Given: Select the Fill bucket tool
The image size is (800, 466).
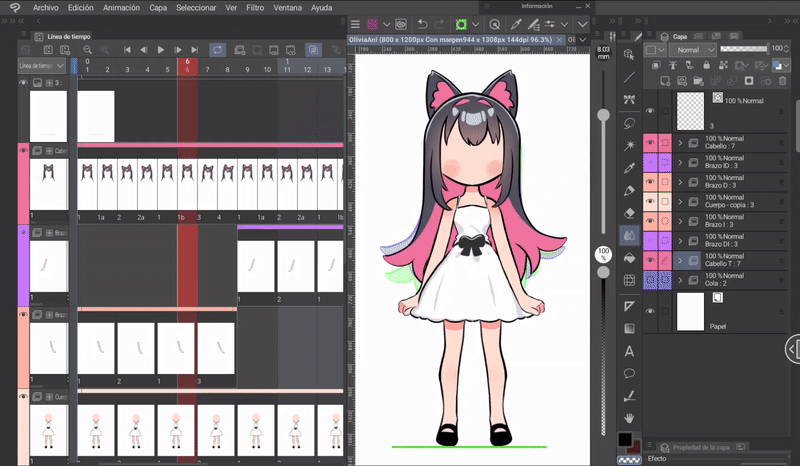Looking at the screenshot, I should [629, 258].
